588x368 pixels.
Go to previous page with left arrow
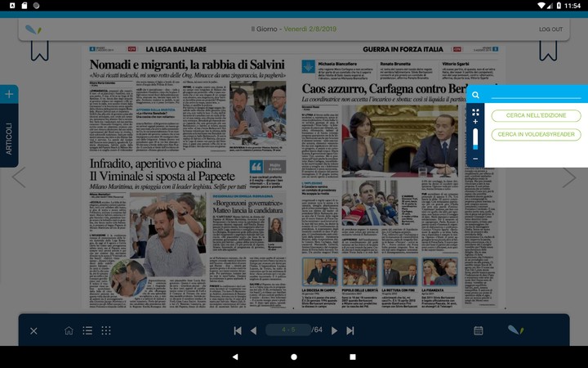click(19, 177)
